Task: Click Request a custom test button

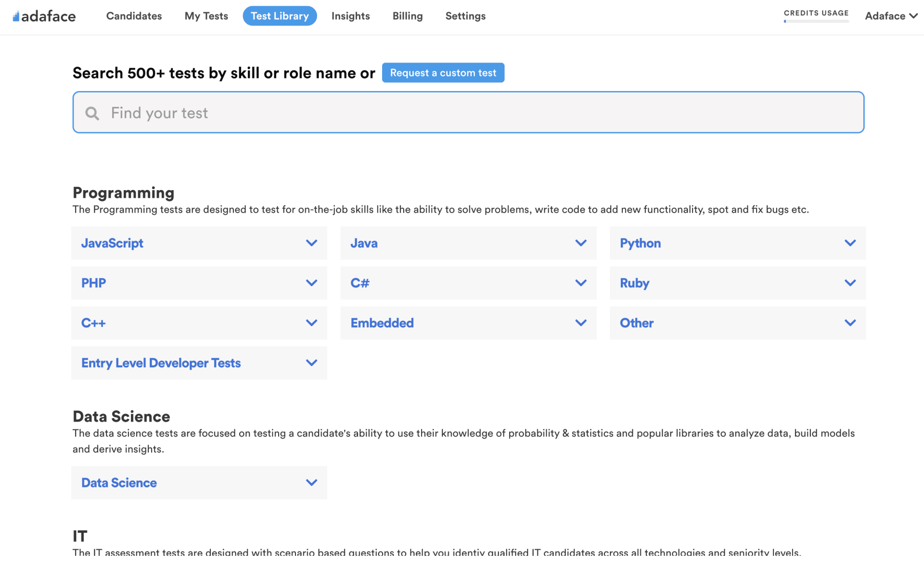Action: click(x=443, y=73)
